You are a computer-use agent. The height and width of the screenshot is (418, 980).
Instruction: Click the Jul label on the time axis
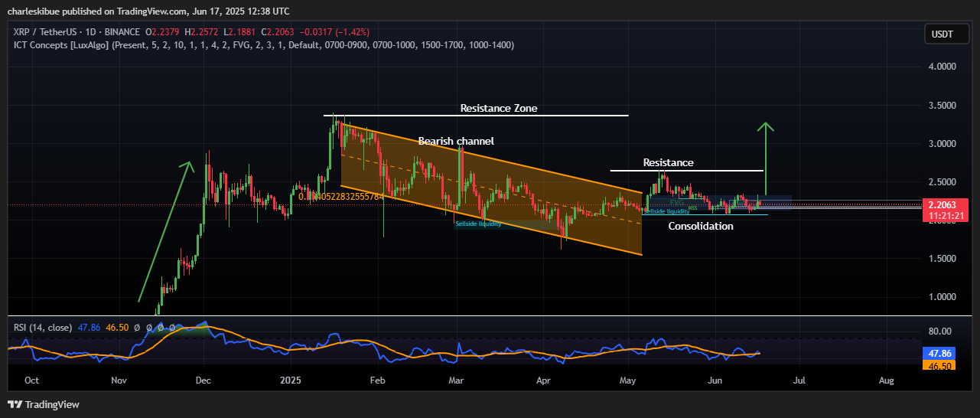click(x=799, y=380)
